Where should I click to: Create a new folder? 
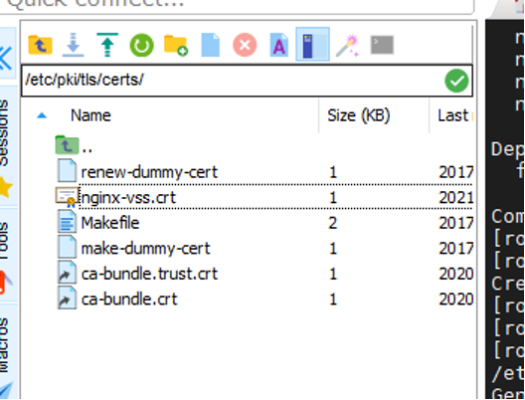[x=176, y=45]
